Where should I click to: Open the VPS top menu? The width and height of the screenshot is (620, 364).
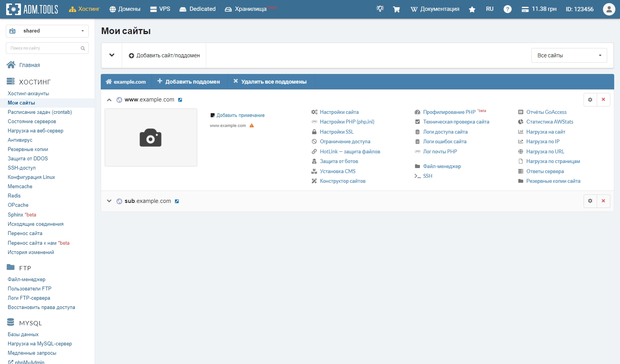tap(160, 9)
